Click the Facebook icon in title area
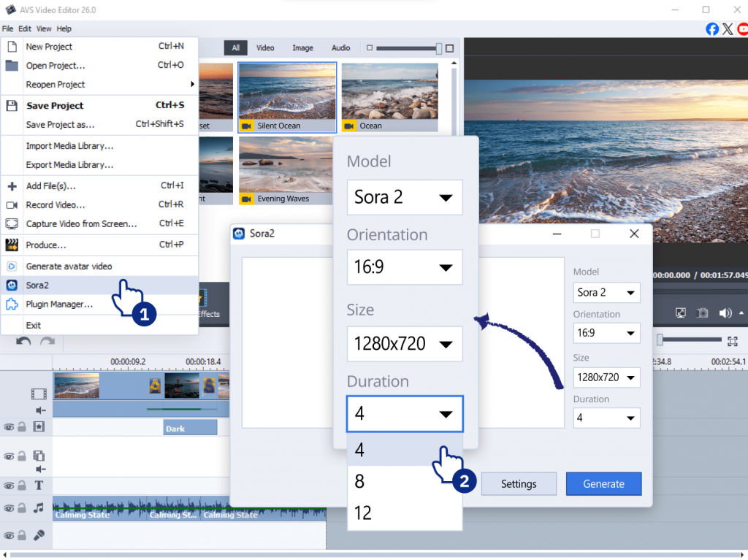This screenshot has width=748, height=560. pos(712,29)
